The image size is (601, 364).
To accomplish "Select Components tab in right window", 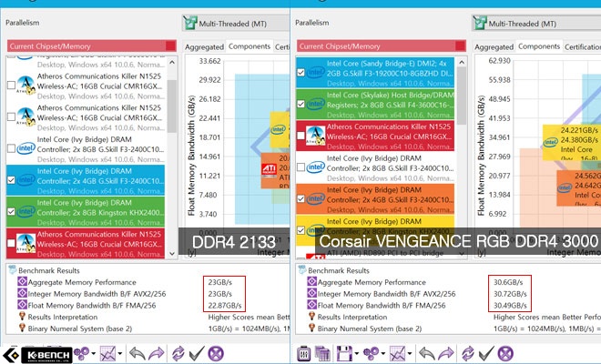I will 539,46.
